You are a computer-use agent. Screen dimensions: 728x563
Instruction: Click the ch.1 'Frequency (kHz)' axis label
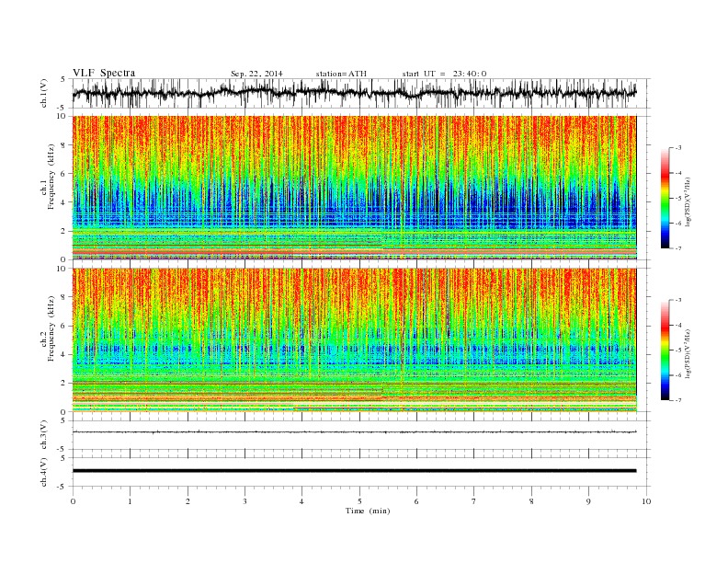coord(51,177)
